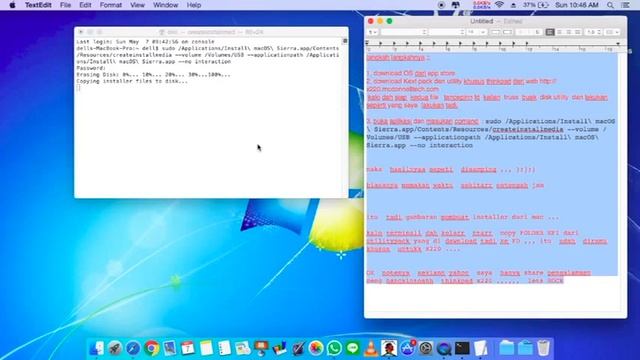Open the Calendar app in Dock

tap(188, 348)
